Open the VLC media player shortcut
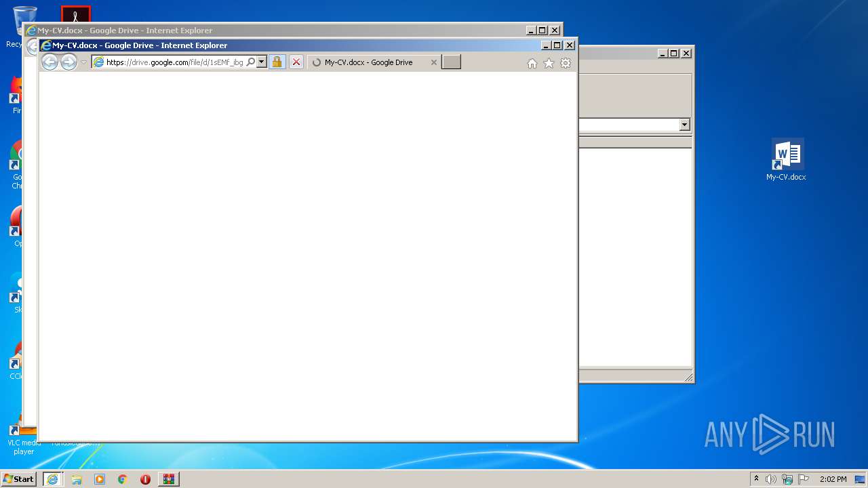 pos(24,435)
